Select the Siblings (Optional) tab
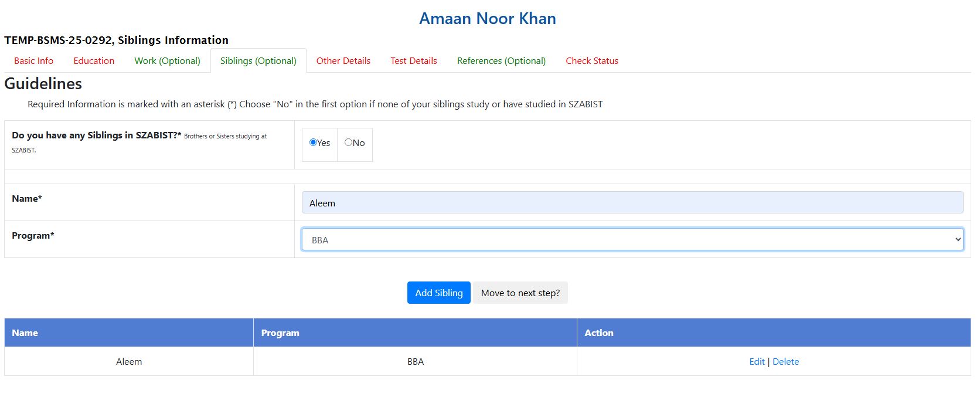Image resolution: width=980 pixels, height=397 pixels. coord(258,60)
